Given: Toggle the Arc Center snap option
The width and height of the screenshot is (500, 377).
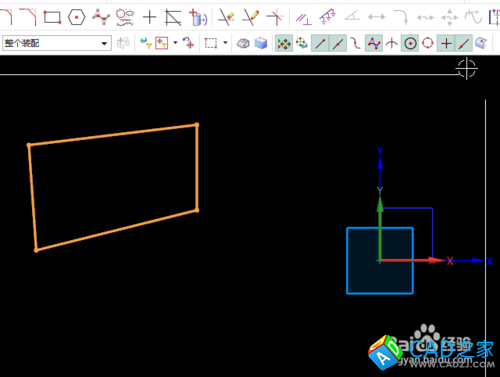Looking at the screenshot, I should coord(410,43).
